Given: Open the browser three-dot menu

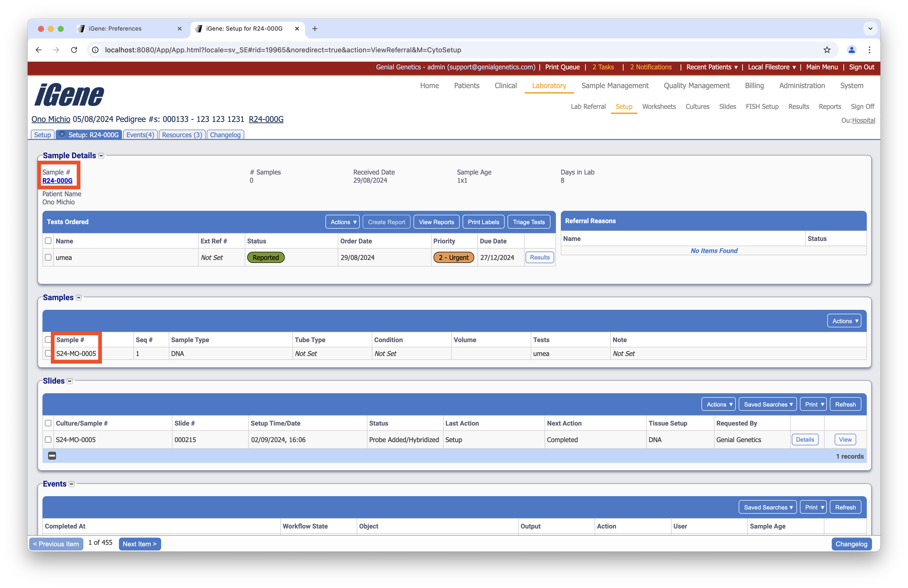Looking at the screenshot, I should tap(870, 50).
